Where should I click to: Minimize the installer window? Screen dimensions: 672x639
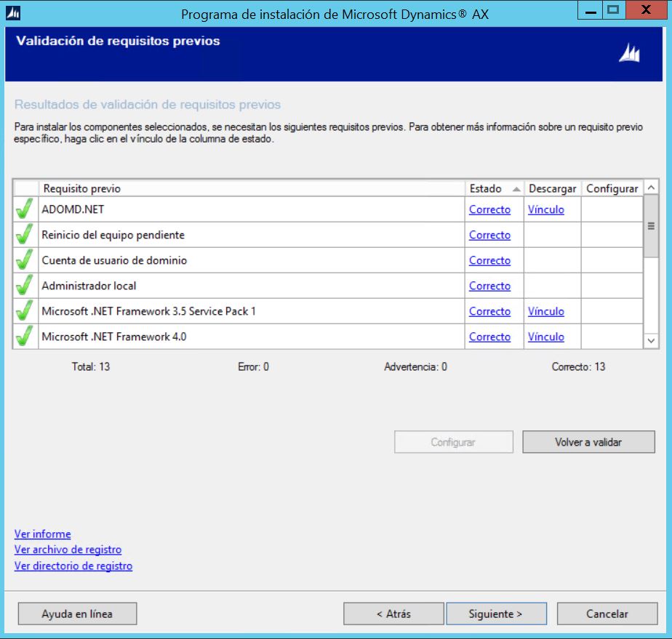(591, 10)
